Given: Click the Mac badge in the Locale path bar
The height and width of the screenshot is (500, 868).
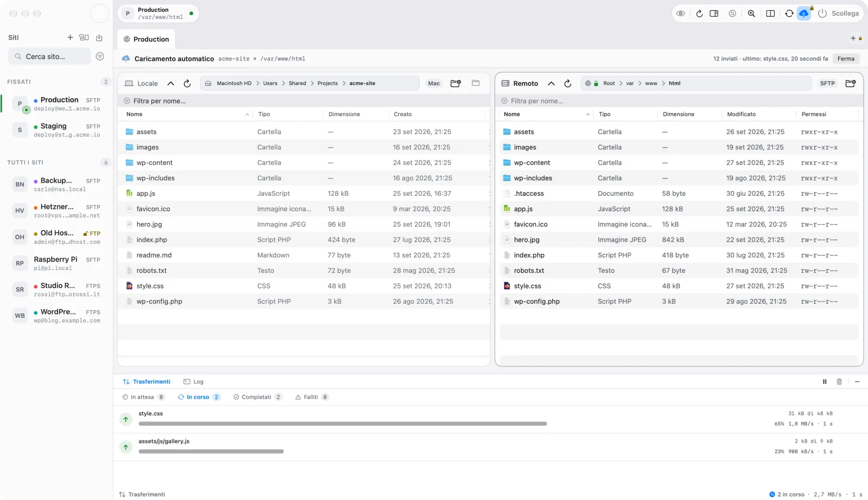Looking at the screenshot, I should tap(434, 84).
